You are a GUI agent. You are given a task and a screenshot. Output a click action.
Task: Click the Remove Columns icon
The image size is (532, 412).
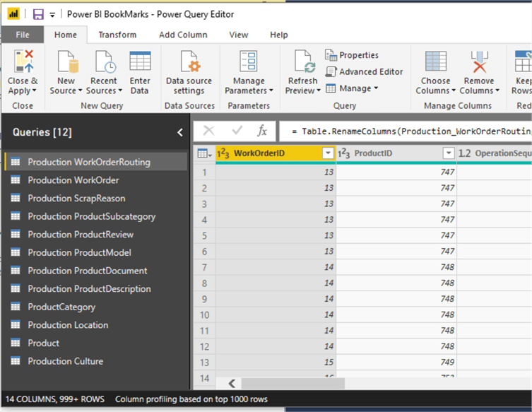(478, 62)
